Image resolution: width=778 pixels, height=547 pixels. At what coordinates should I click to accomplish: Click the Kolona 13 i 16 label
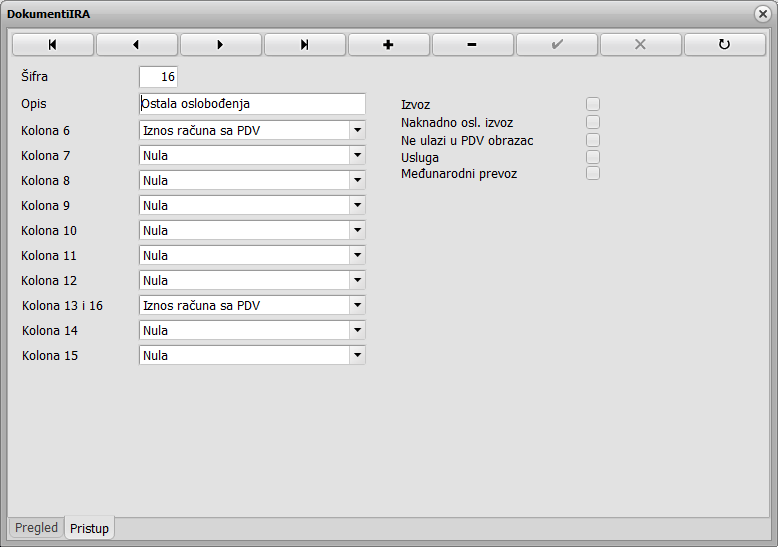click(62, 305)
